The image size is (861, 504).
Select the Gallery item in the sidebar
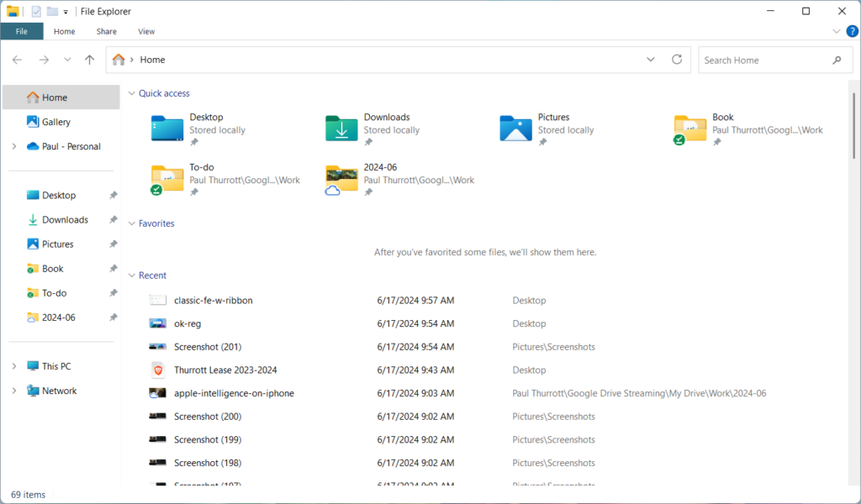[x=56, y=121]
